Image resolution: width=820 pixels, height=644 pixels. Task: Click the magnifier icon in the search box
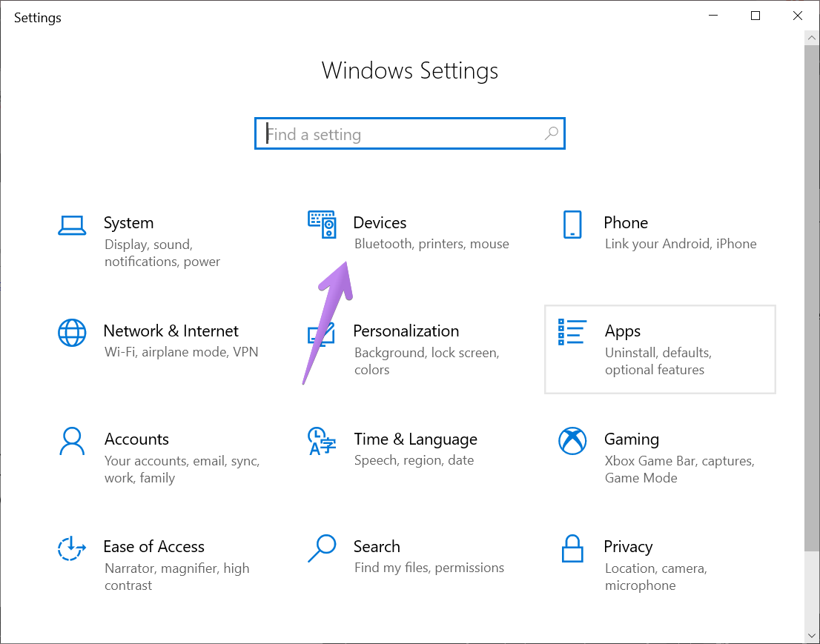point(551,134)
